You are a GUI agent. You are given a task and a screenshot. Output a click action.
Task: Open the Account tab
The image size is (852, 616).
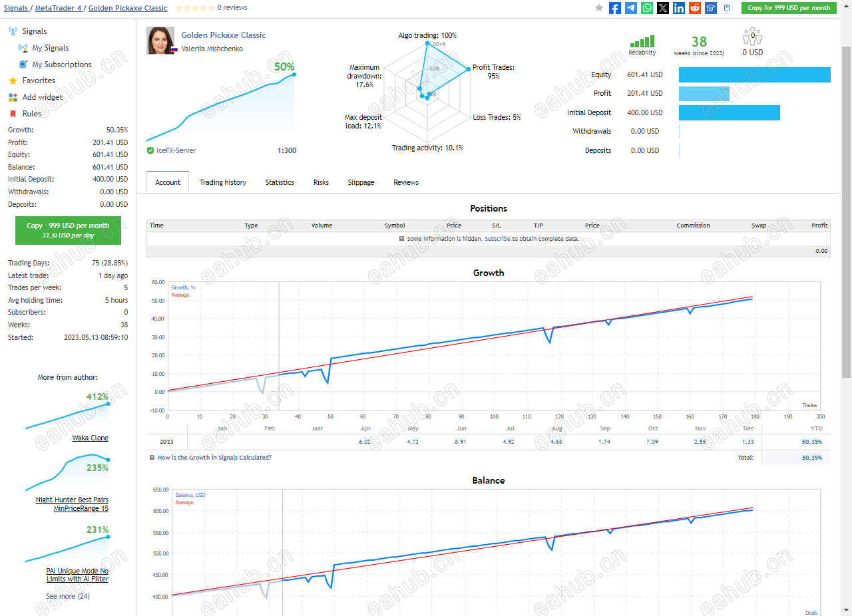coord(168,182)
